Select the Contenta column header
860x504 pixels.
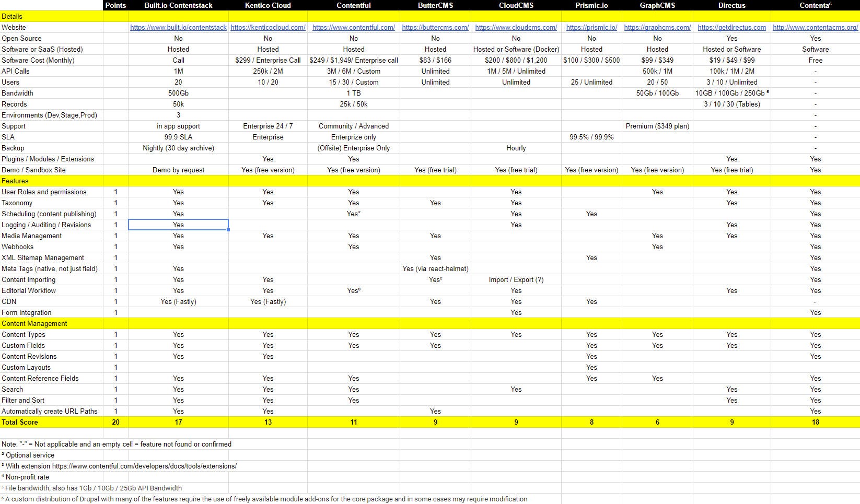coord(816,5)
